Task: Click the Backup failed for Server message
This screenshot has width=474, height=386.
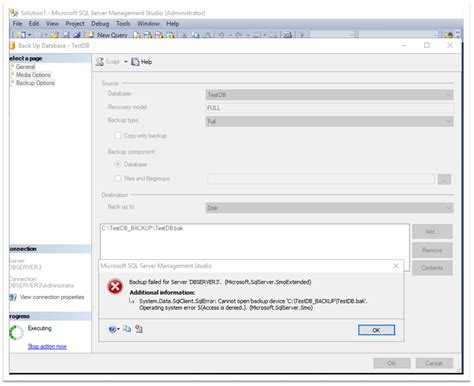Action: tap(220, 282)
